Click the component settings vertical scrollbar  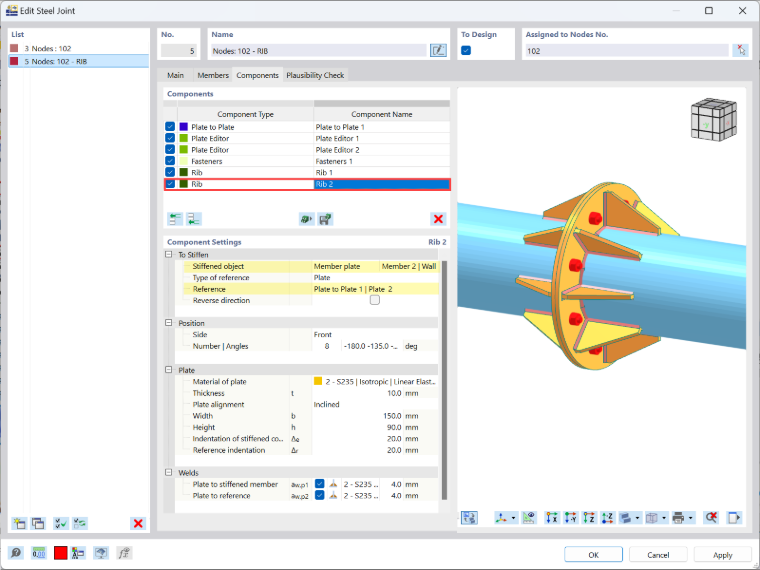tap(444, 380)
